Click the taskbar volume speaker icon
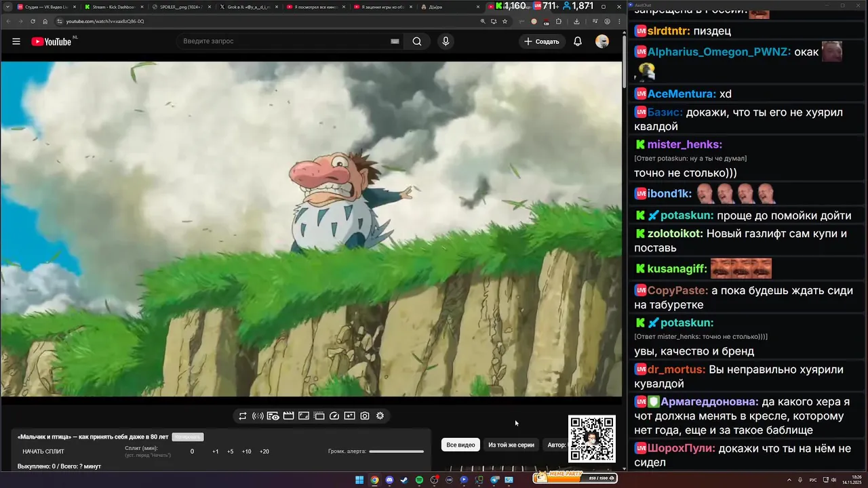Screen dimensions: 868x488 click(x=833, y=480)
